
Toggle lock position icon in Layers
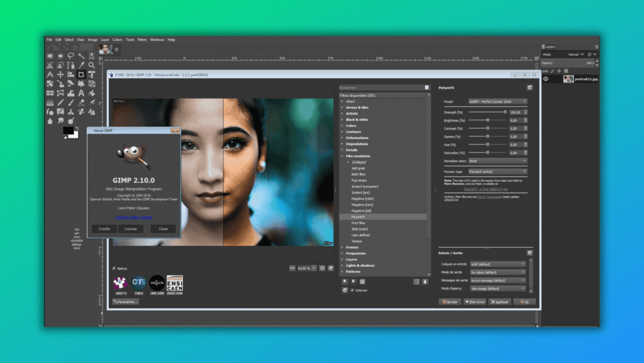[x=559, y=71]
